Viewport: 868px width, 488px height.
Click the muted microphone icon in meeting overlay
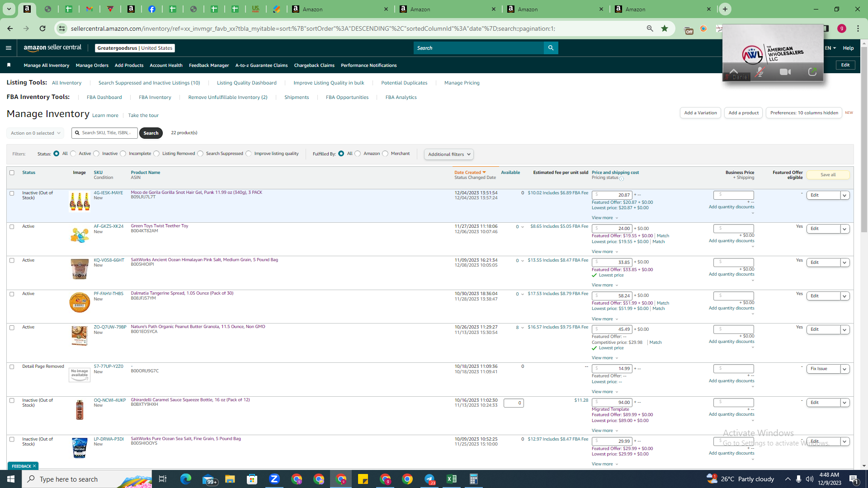pos(759,72)
